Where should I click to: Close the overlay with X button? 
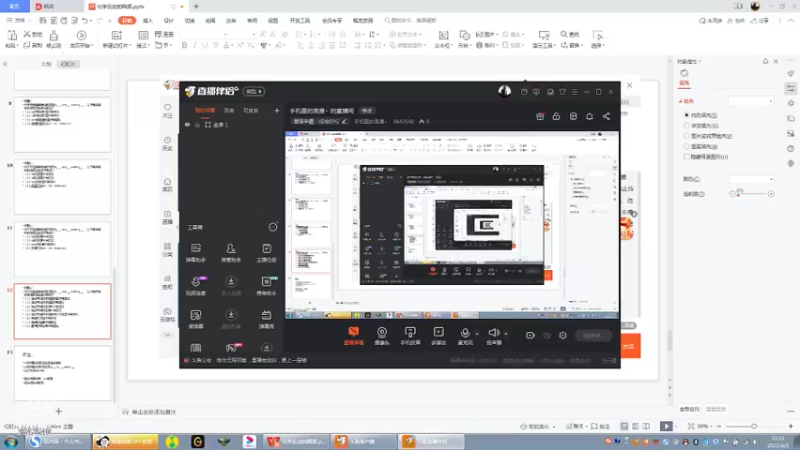pyautogui.click(x=630, y=85)
